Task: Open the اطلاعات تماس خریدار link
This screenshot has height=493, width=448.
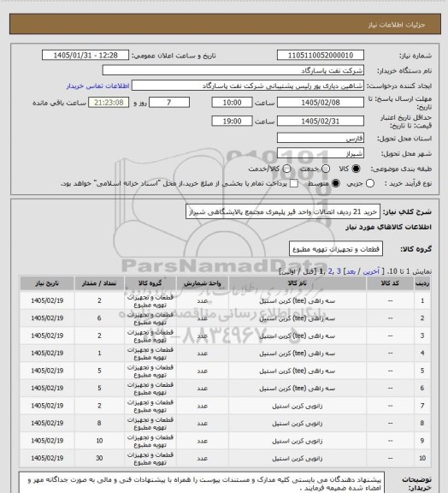Action: point(97,86)
